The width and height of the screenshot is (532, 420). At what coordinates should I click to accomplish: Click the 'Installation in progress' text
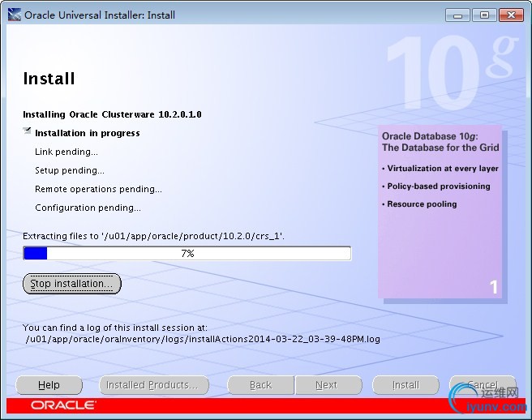pos(88,133)
